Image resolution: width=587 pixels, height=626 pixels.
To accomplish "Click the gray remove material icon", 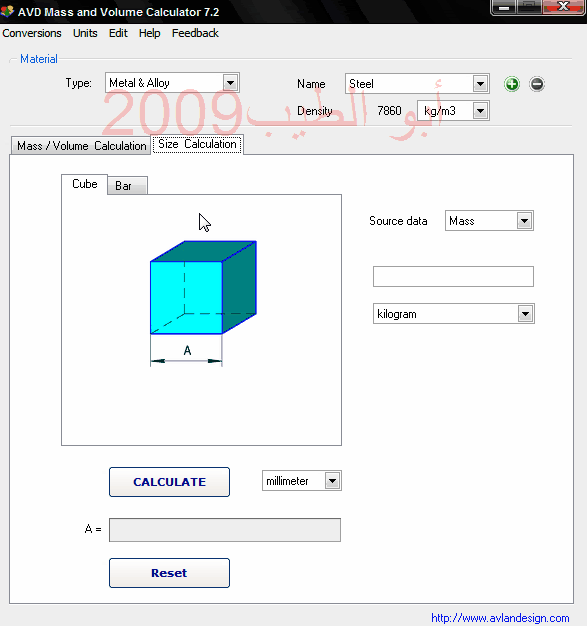I will (x=537, y=84).
